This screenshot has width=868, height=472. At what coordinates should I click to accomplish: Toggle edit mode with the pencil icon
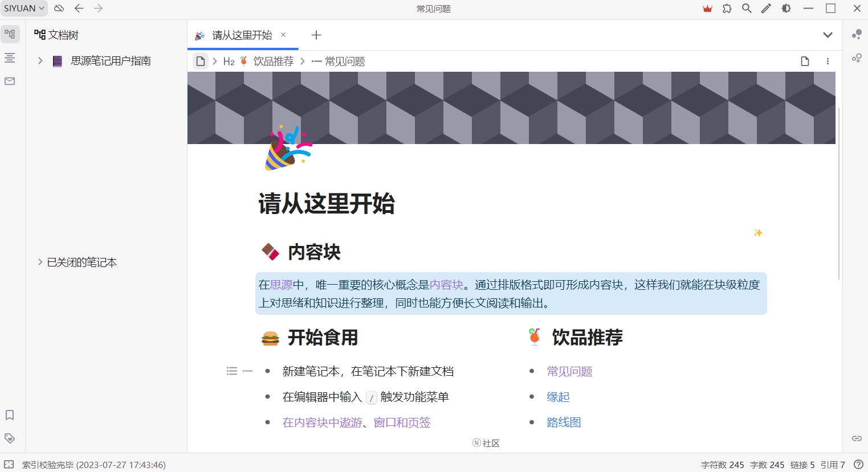[766, 9]
